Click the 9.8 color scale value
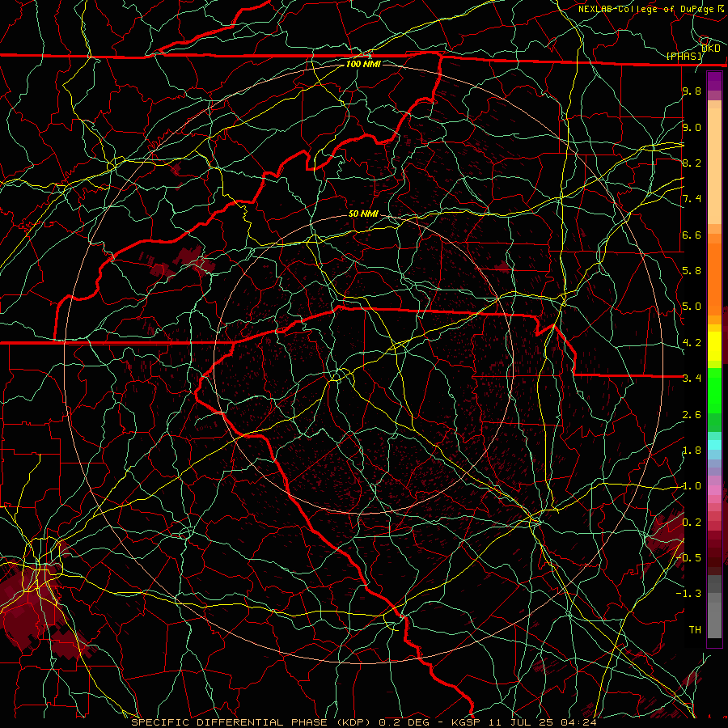The image size is (728, 728). pyautogui.click(x=692, y=91)
